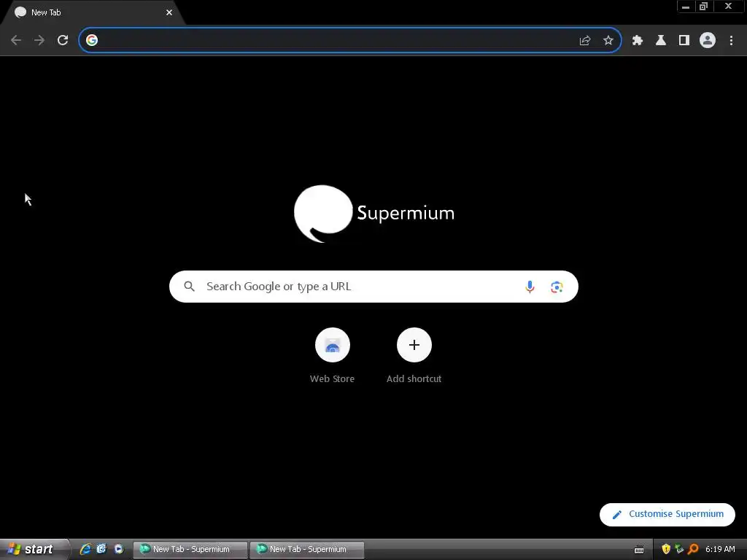Click the 6:19 AM taskbar clock
This screenshot has height=560, width=747.
pyautogui.click(x=720, y=549)
